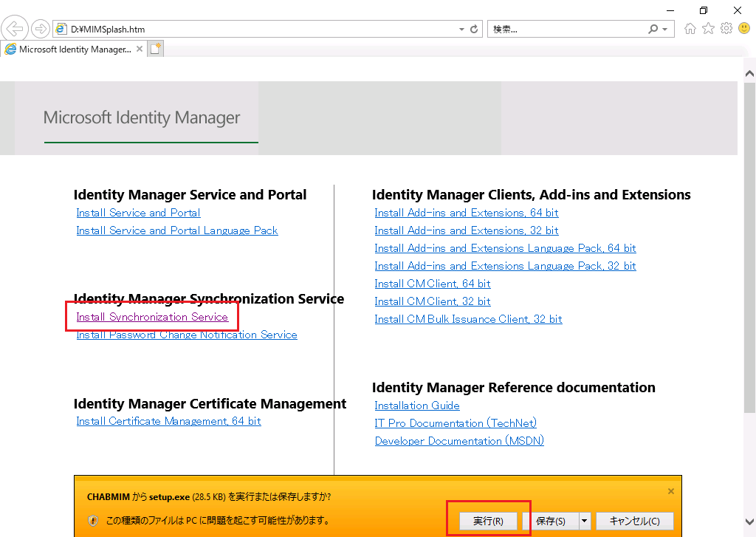This screenshot has height=537, width=756.
Task: Click the setup.exe download prompt text
Action: pos(209,497)
